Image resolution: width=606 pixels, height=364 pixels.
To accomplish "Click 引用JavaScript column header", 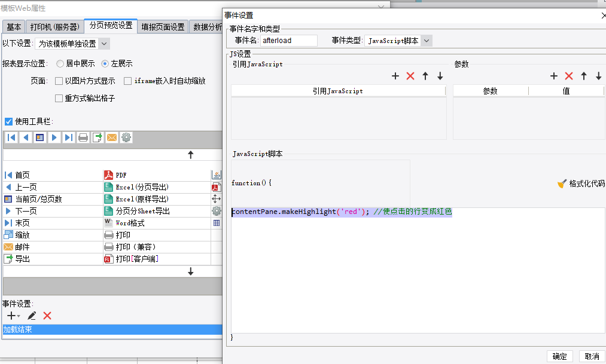I will pos(338,91).
